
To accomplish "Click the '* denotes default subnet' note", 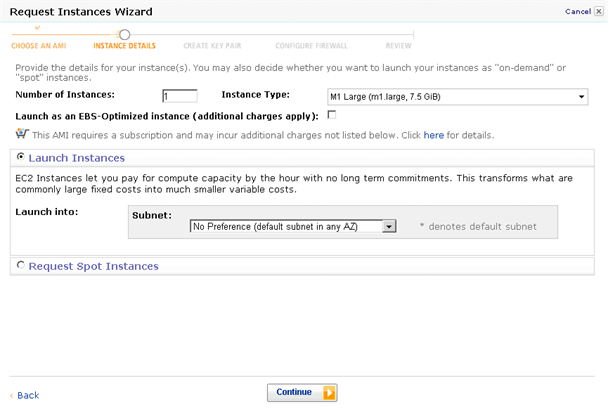I will coord(478,226).
